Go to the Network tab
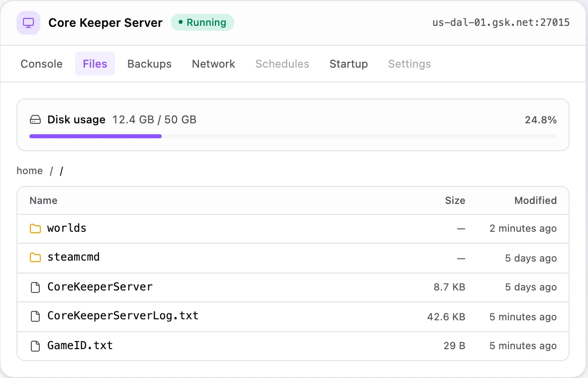The height and width of the screenshot is (378, 588). (x=213, y=64)
